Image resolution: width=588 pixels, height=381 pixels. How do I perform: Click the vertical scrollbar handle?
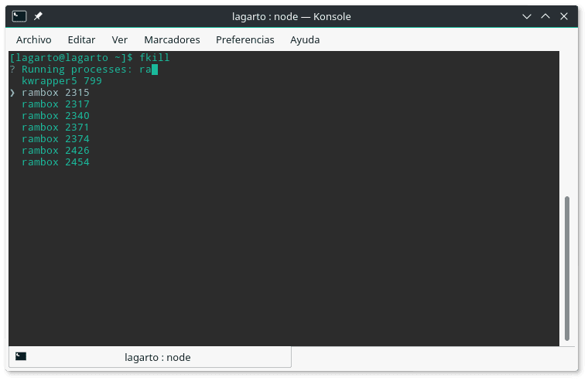point(567,268)
